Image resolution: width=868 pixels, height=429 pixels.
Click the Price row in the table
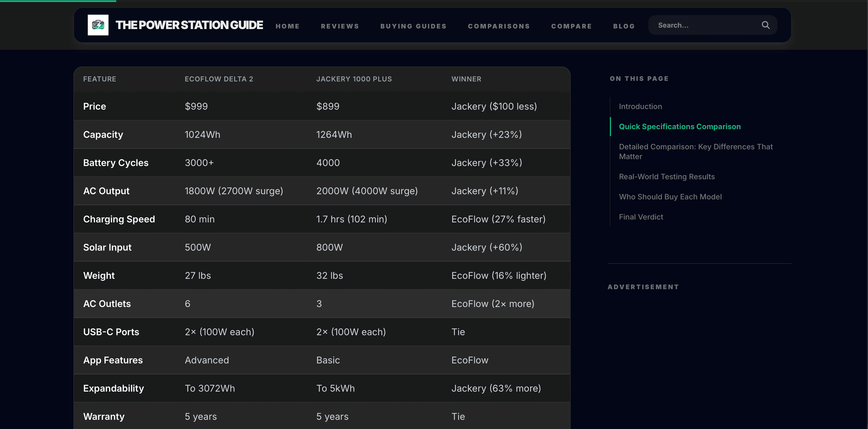coord(94,106)
